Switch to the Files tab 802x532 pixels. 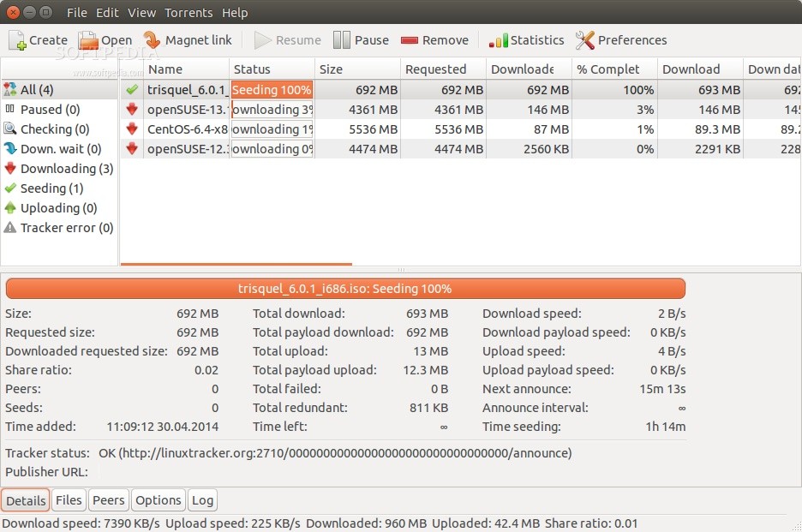coord(69,500)
